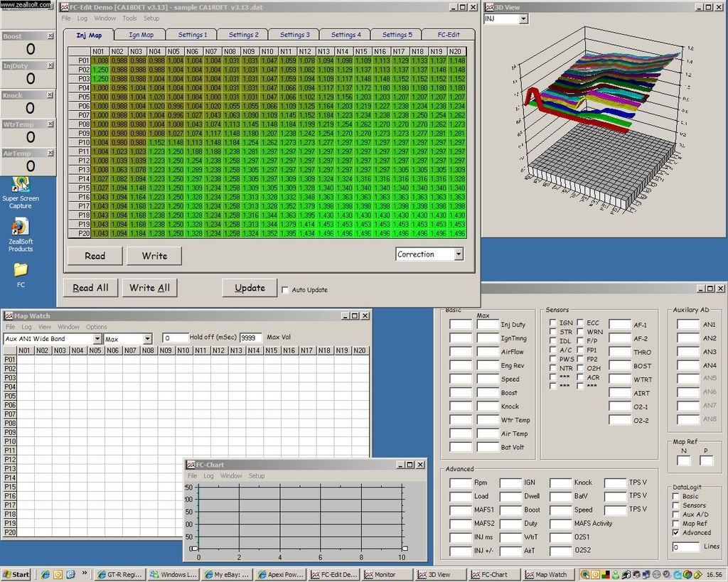Click the DataLogit Lines input field
The width and height of the screenshot is (728, 582).
coord(686,547)
